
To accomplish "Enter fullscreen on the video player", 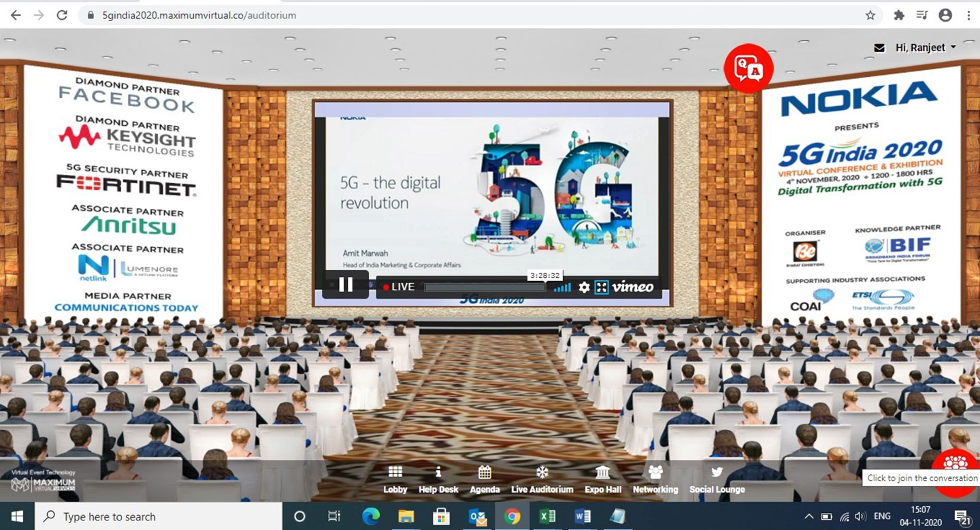I will coord(601,287).
